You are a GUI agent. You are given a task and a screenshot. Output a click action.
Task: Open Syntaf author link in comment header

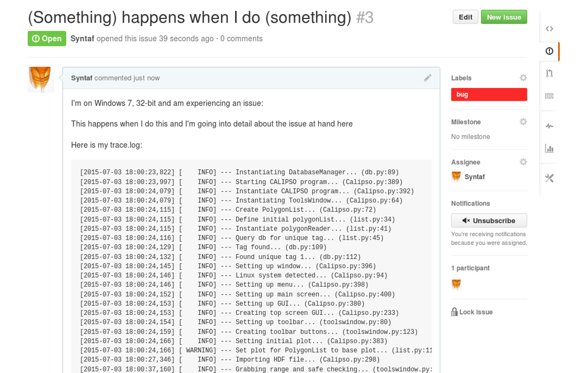82,78
